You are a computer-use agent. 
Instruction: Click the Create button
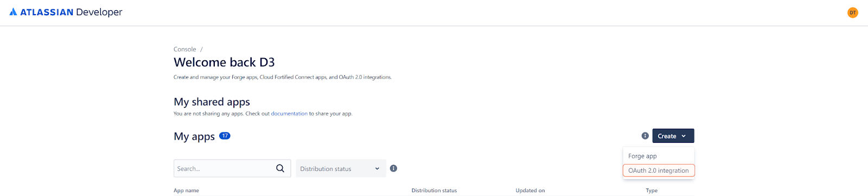click(673, 136)
